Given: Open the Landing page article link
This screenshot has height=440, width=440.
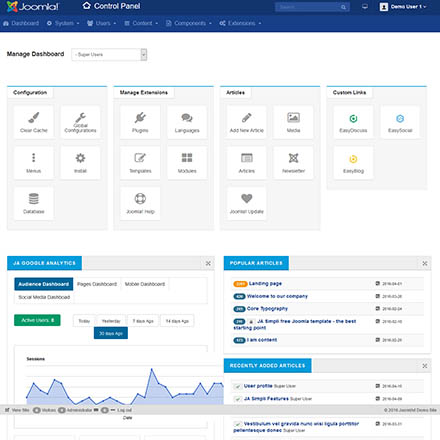Looking at the screenshot, I should coord(265,284).
